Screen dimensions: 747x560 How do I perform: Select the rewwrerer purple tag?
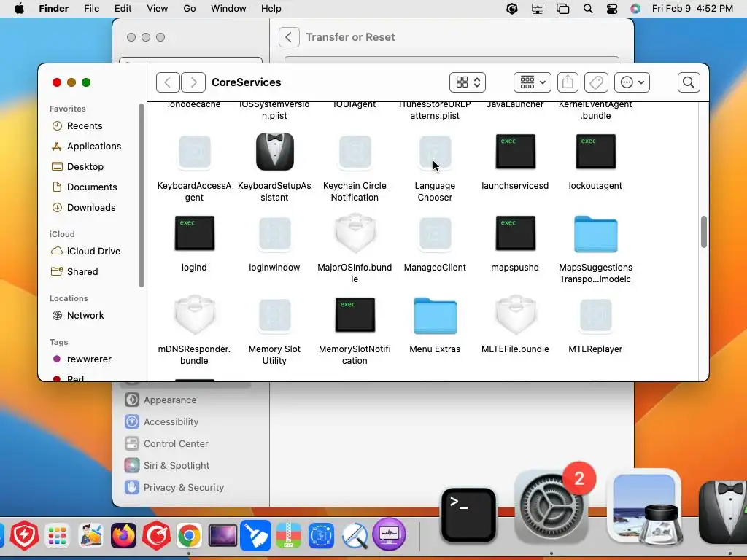click(82, 359)
